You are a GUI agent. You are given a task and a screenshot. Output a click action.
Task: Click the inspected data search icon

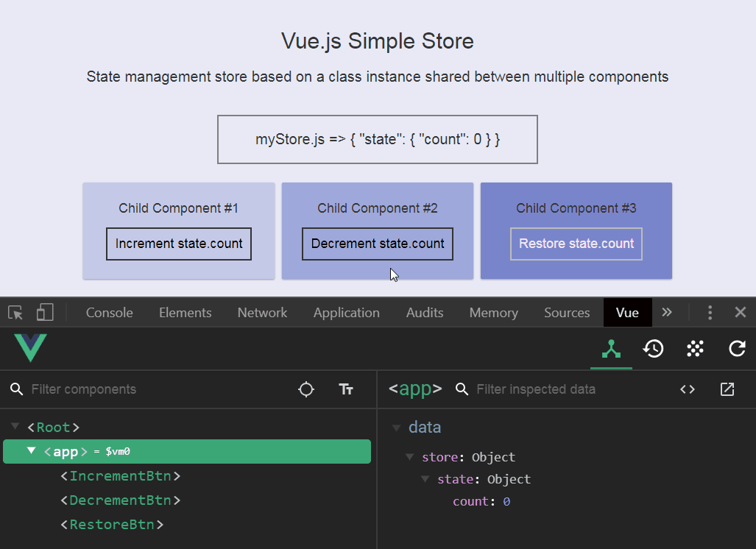pyautogui.click(x=462, y=389)
